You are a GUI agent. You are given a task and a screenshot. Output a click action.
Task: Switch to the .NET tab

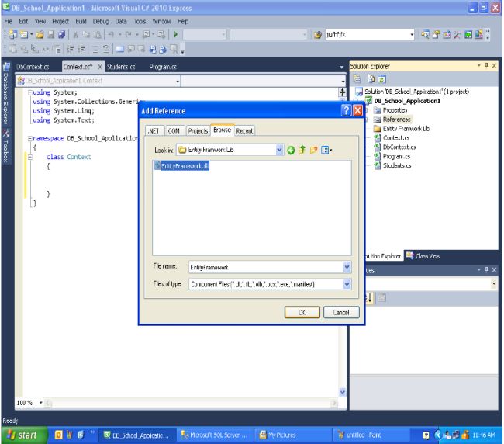pyautogui.click(x=153, y=130)
